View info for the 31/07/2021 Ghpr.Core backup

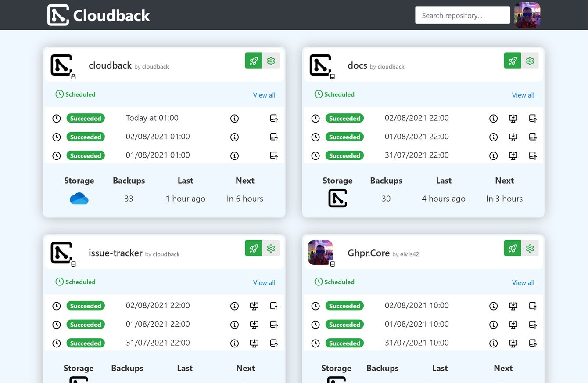pyautogui.click(x=493, y=343)
